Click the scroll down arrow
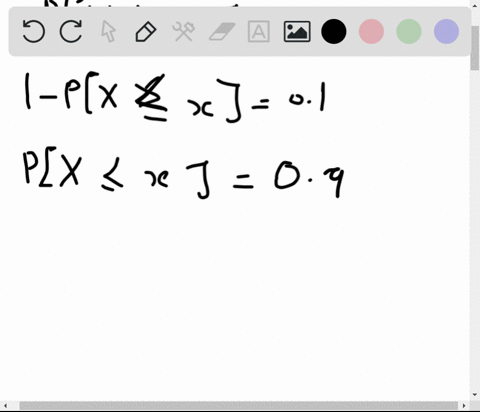This screenshot has width=480, height=412. (x=475, y=395)
